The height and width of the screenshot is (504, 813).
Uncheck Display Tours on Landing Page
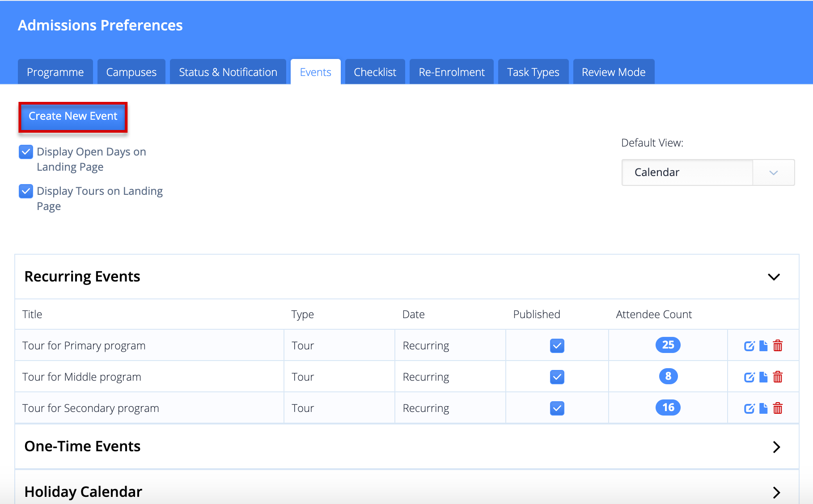click(26, 191)
